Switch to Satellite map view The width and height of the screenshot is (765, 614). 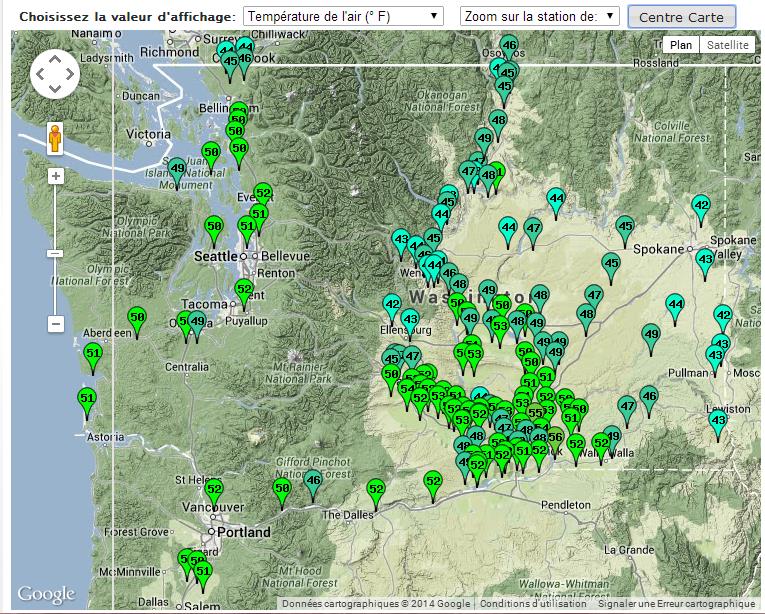coord(727,45)
